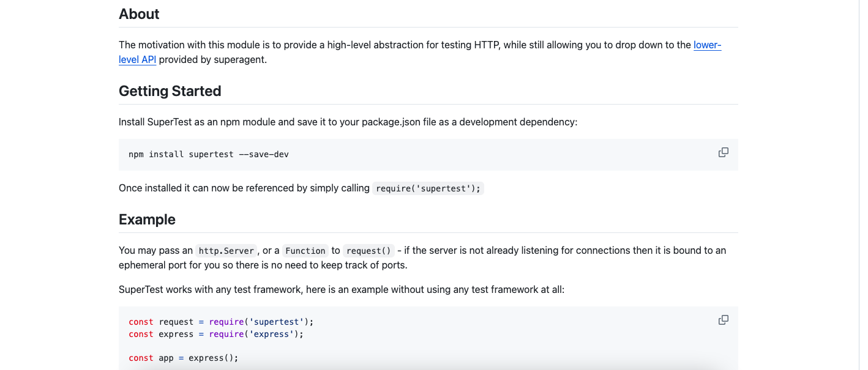Click the 'npm install supertest --save-dev' code text
This screenshot has height=370, width=868.
click(209, 154)
